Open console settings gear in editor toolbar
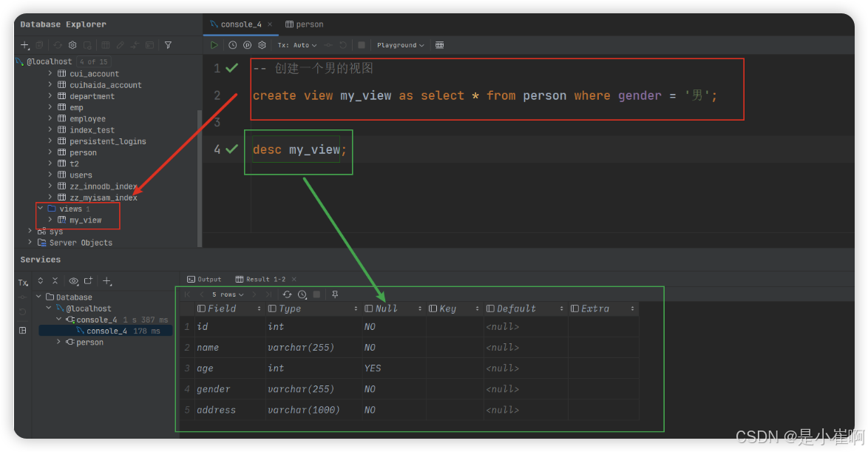This screenshot has width=868, height=452. (262, 45)
